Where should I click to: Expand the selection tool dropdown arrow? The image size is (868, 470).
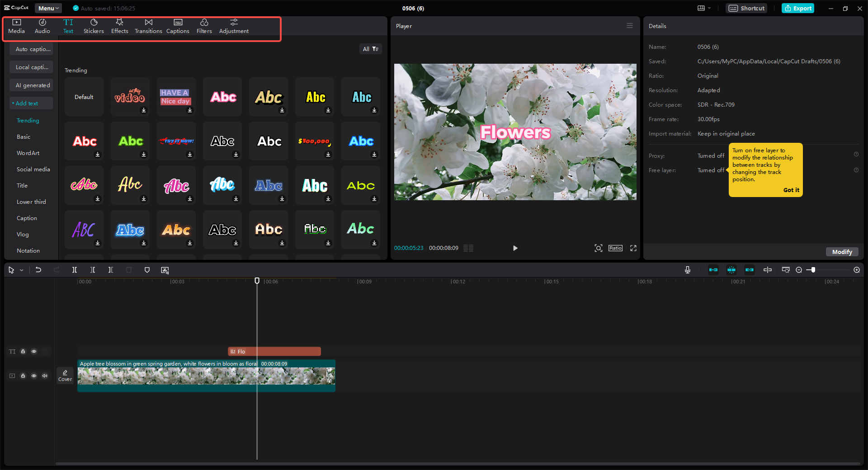click(x=21, y=270)
